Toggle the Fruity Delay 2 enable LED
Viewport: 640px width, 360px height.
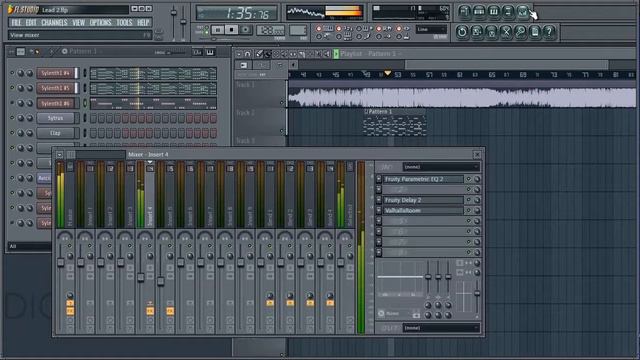pyautogui.click(x=469, y=200)
